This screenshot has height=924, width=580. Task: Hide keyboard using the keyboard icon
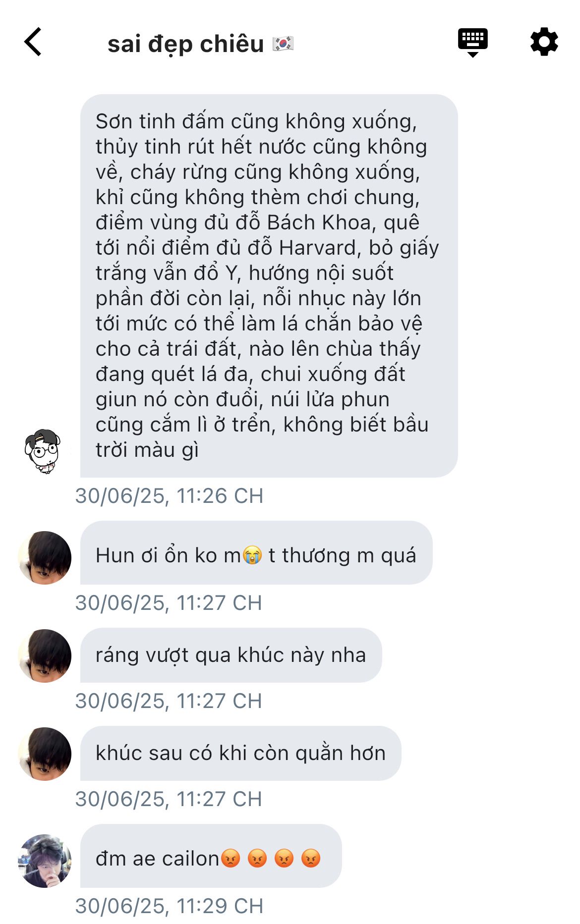click(x=472, y=42)
